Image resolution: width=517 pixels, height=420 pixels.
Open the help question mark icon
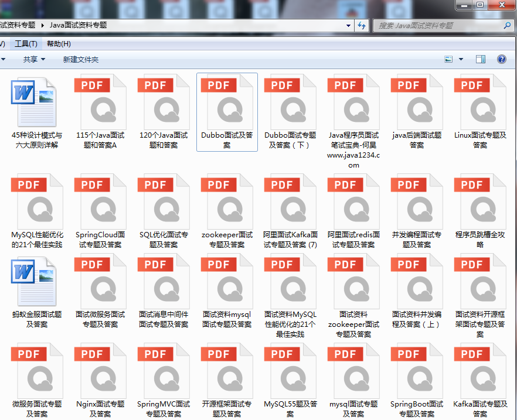tap(502, 59)
